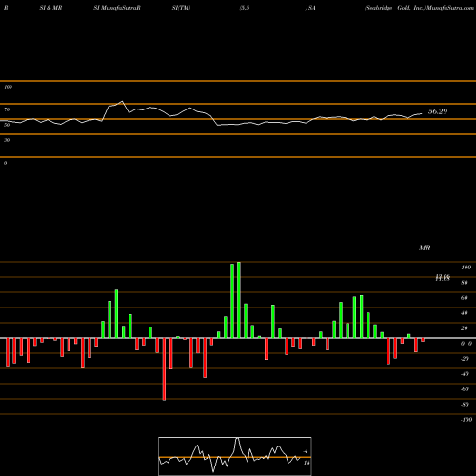Click the value 14 inside the mini chart
This screenshot has height=476, width=476.
307,463
